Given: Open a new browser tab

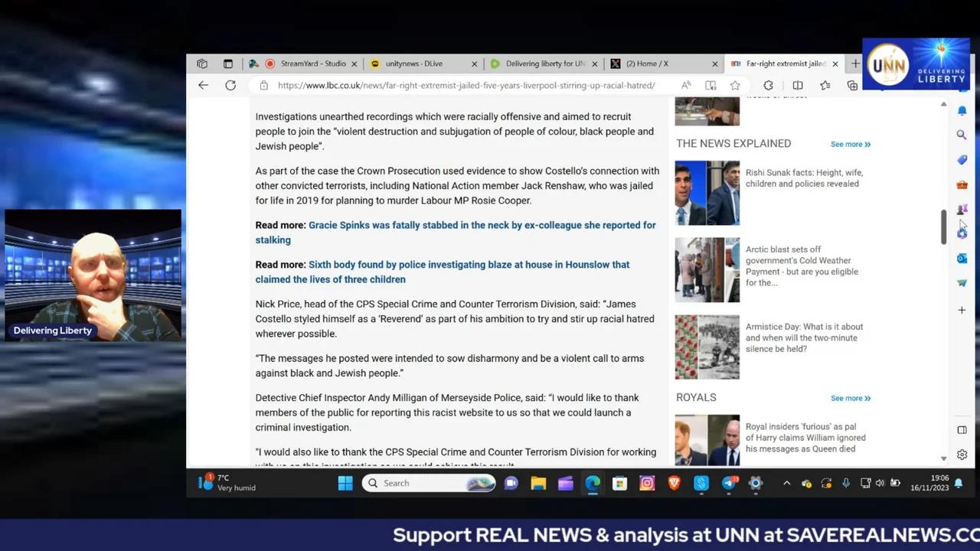Looking at the screenshot, I should tap(855, 64).
